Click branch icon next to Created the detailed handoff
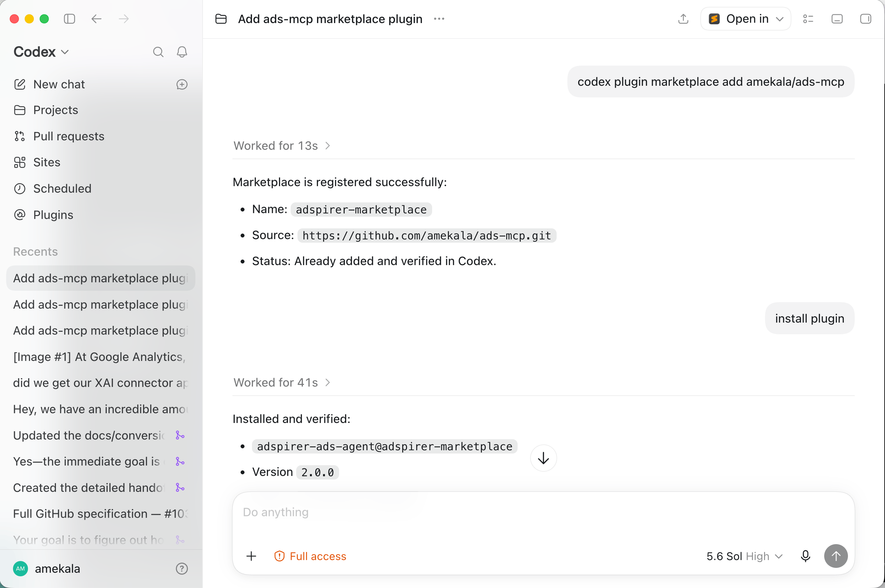The height and width of the screenshot is (588, 885). point(180,488)
